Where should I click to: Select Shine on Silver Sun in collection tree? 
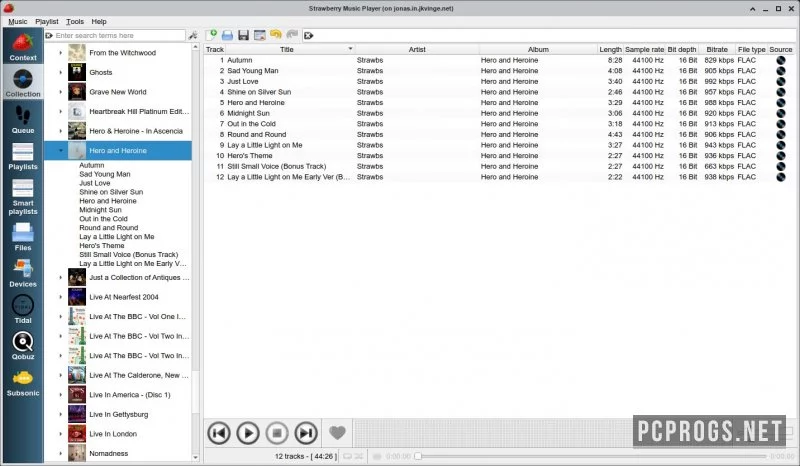coord(111,192)
